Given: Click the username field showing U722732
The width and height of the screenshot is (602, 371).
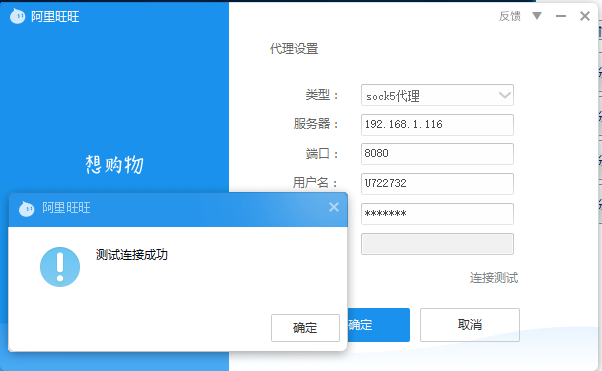Looking at the screenshot, I should 437,184.
